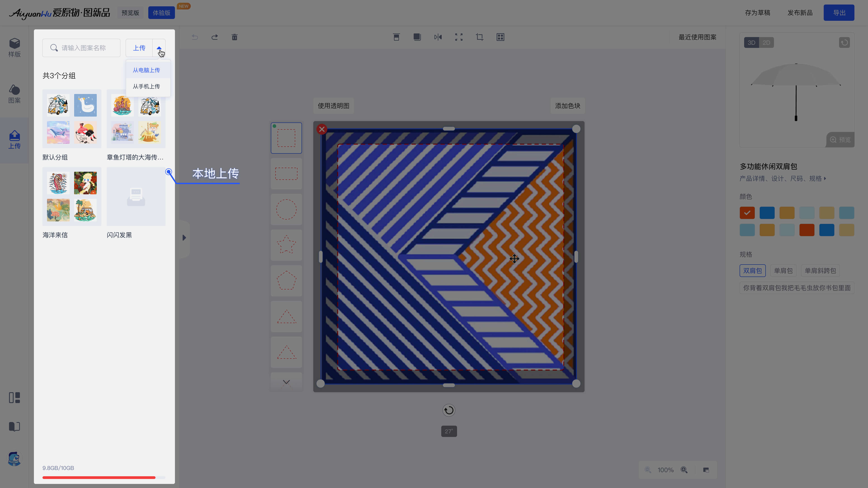868x488 pixels.
Task: Select the 单肩斜跨包 specification option
Action: [x=820, y=270]
